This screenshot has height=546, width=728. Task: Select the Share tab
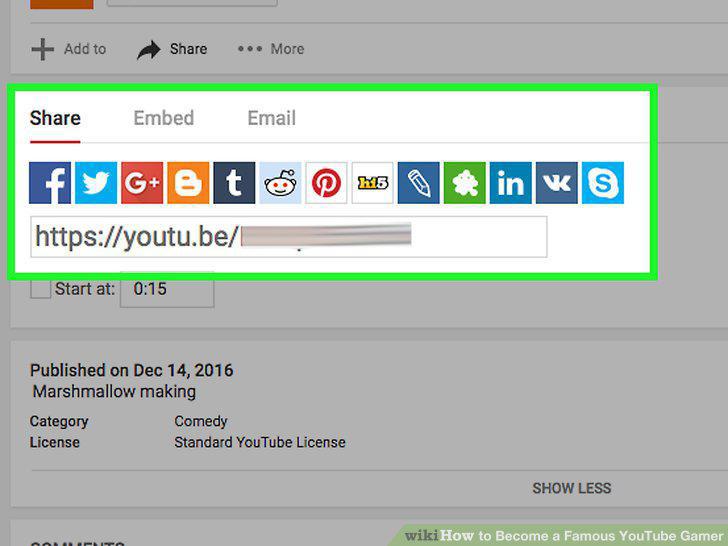(55, 118)
